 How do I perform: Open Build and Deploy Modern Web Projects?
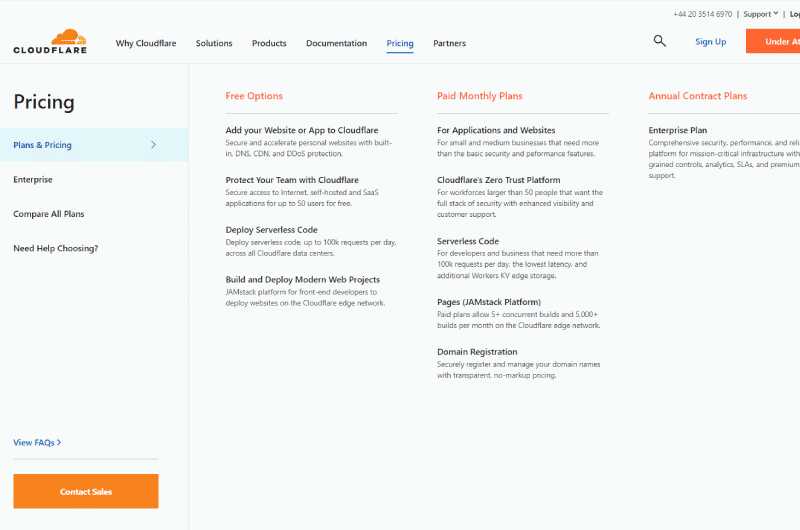point(303,280)
